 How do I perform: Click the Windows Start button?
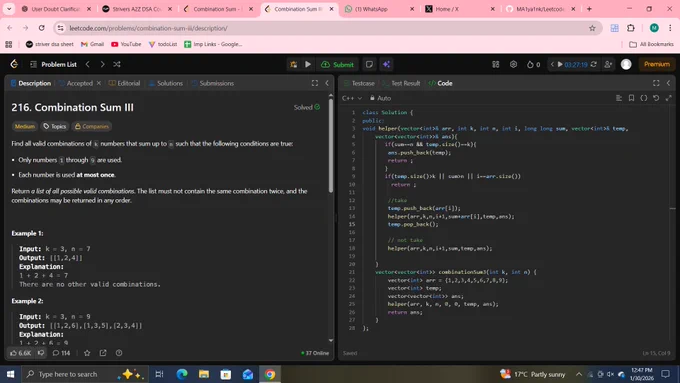point(10,374)
